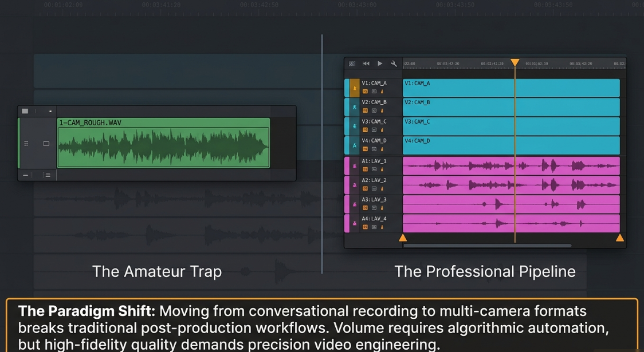Select the V1:CAM_A track camera icon
This screenshot has width=644, height=352.
coord(355,88)
